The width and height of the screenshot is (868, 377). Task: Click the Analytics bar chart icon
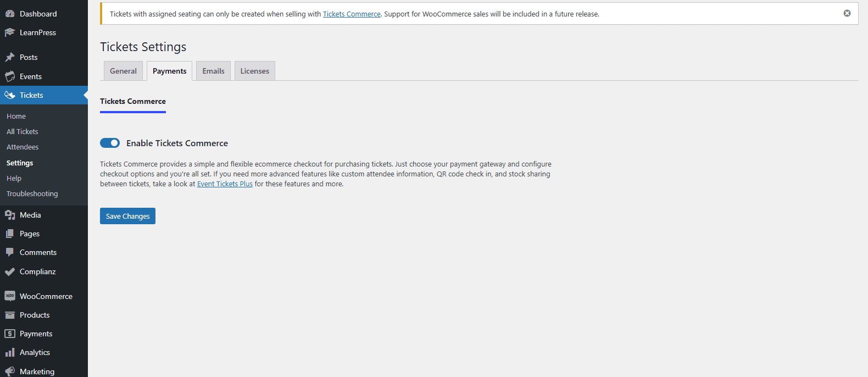10,352
